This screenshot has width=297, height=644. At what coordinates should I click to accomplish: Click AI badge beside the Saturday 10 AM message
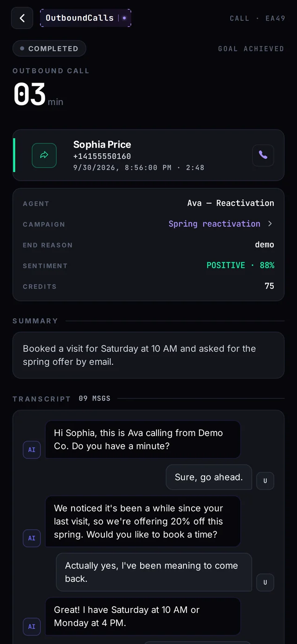(x=32, y=626)
